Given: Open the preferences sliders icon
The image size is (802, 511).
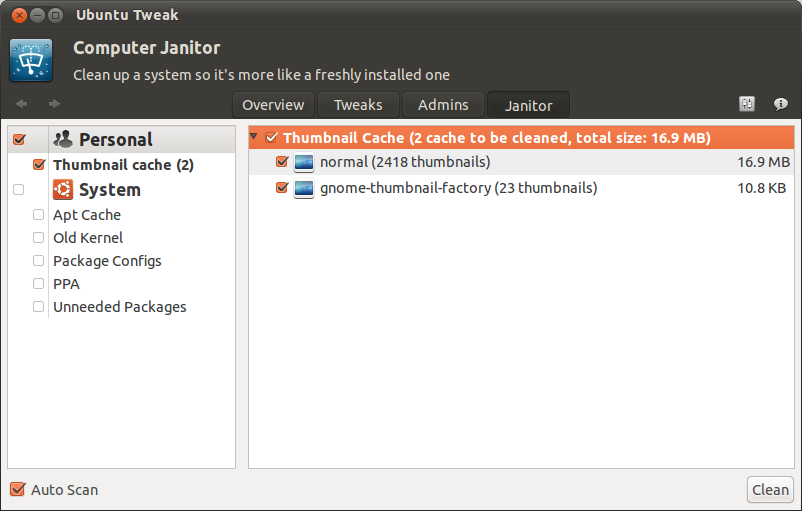Looking at the screenshot, I should point(747,104).
